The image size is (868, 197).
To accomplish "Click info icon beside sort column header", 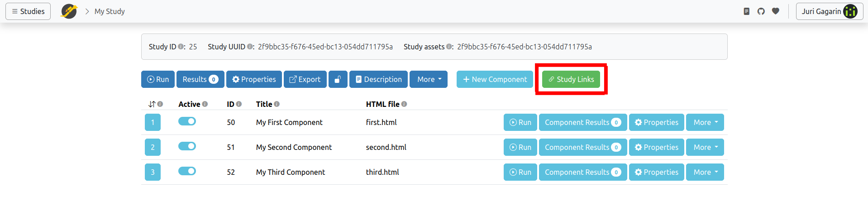I will [160, 104].
